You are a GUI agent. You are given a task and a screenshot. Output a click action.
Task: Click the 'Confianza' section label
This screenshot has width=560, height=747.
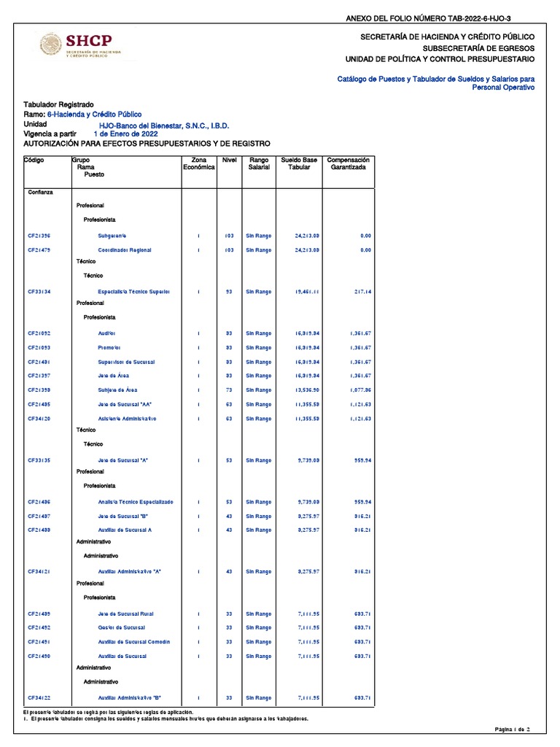click(41, 193)
